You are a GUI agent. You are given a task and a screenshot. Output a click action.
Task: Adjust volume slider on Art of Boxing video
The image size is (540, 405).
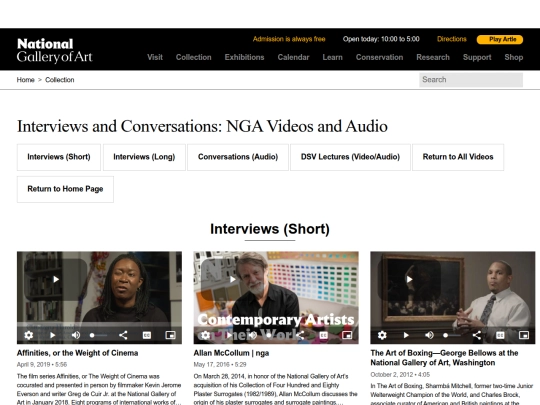pos(452,335)
